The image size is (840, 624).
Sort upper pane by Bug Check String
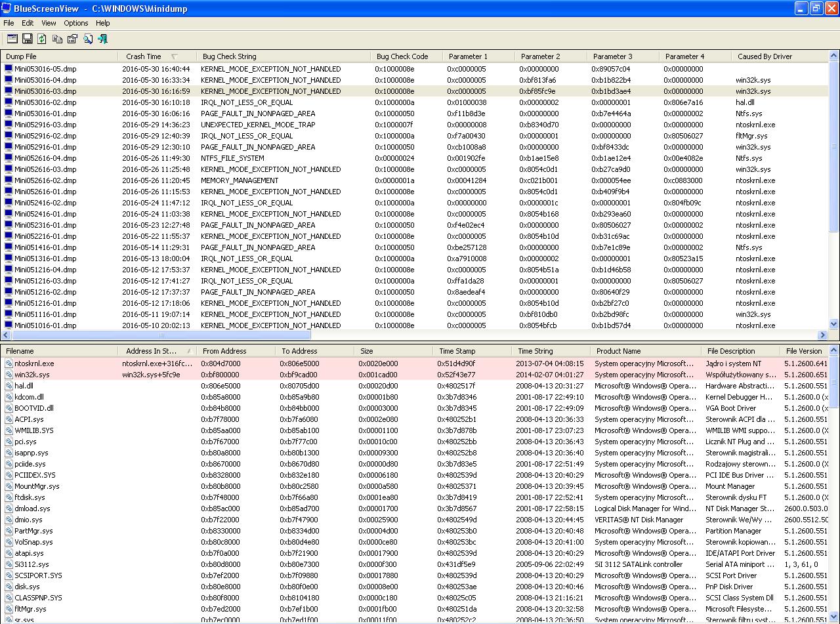229,56
